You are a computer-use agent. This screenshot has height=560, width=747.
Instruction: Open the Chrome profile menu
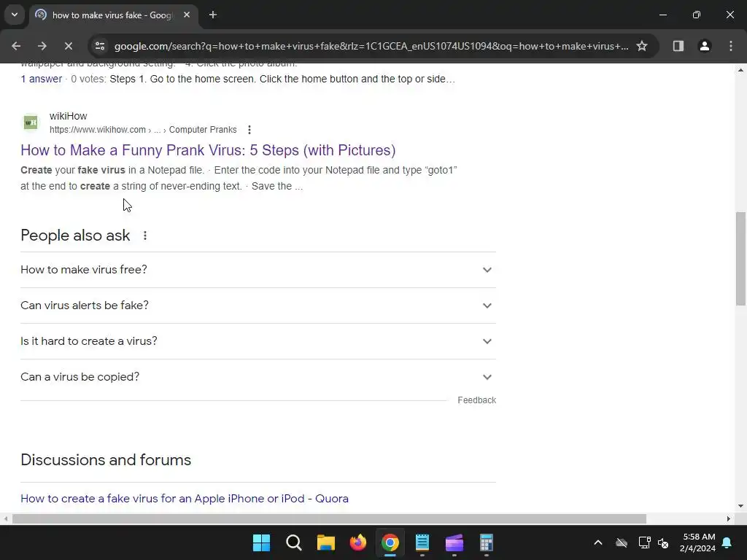[x=705, y=46]
